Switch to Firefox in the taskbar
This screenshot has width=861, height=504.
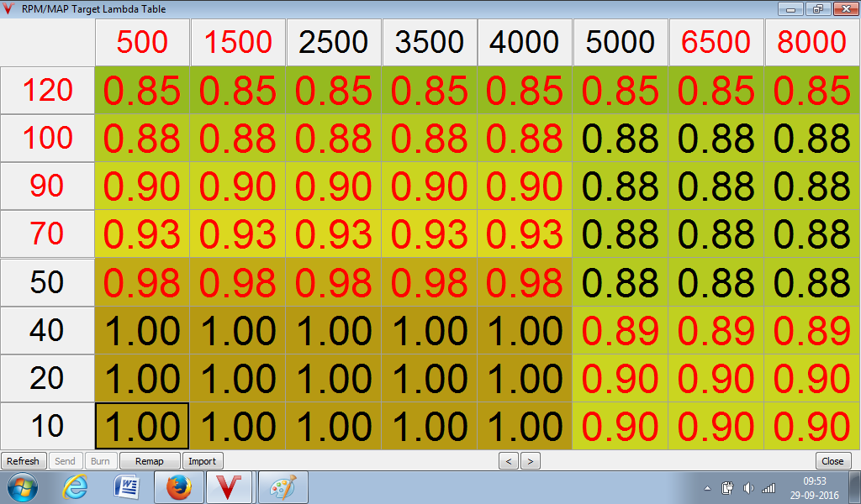(x=178, y=487)
